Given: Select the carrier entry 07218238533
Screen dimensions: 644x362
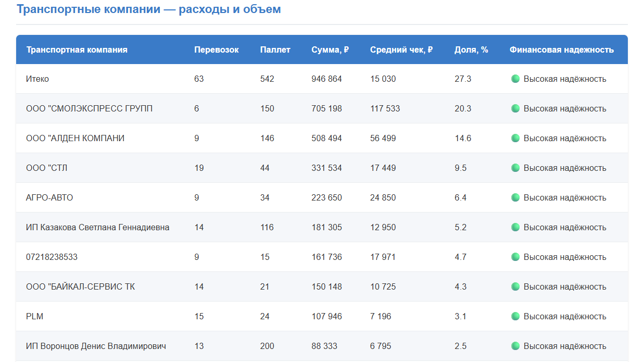Looking at the screenshot, I should point(52,257).
